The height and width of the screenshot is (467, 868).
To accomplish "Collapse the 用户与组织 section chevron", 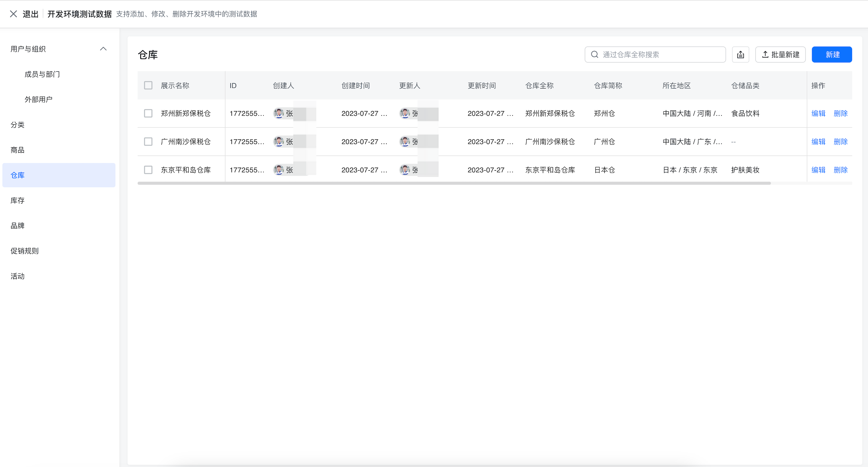I will pos(103,49).
